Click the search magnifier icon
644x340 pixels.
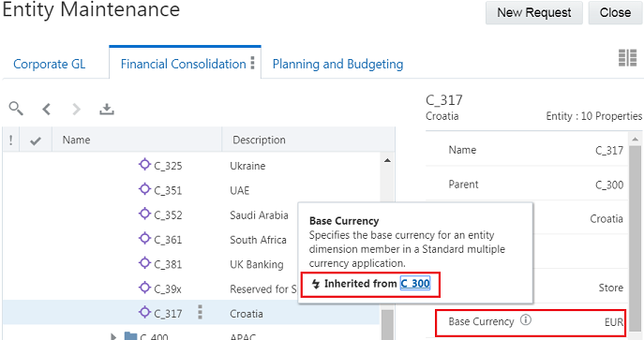pyautogui.click(x=16, y=109)
